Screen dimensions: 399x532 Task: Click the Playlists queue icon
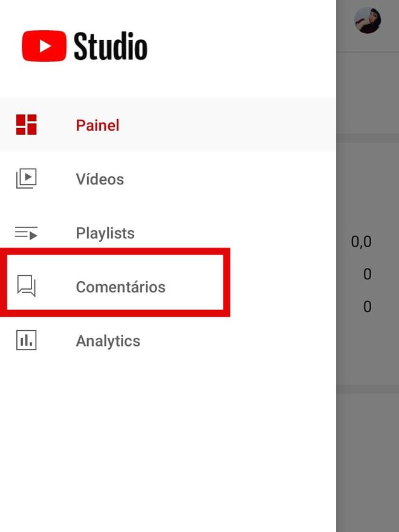coord(27,233)
